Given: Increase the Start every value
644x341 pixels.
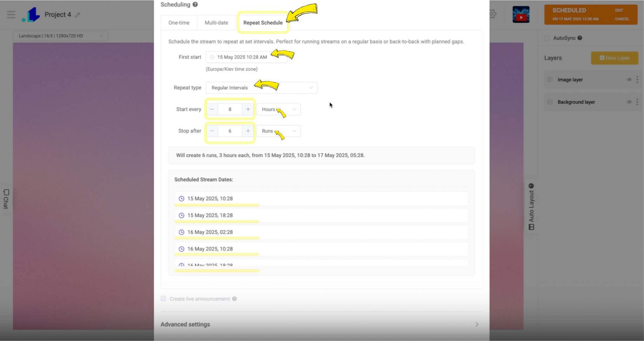Looking at the screenshot, I should pyautogui.click(x=248, y=109).
